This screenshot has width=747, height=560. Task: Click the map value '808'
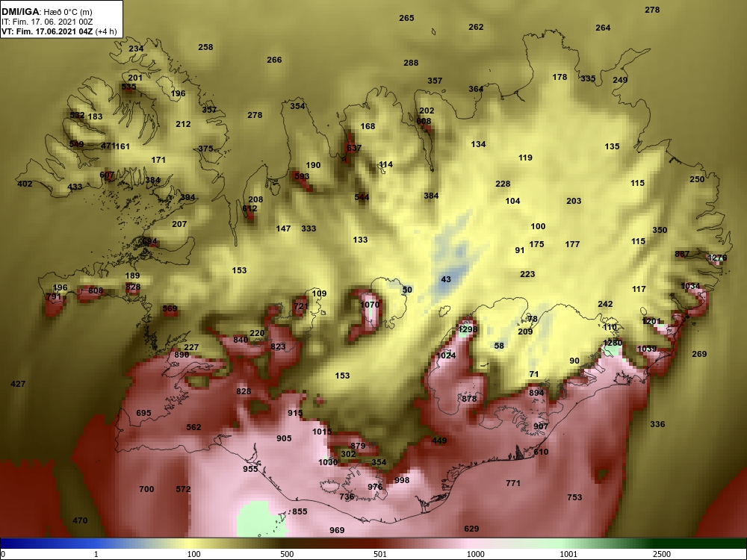tap(96, 291)
